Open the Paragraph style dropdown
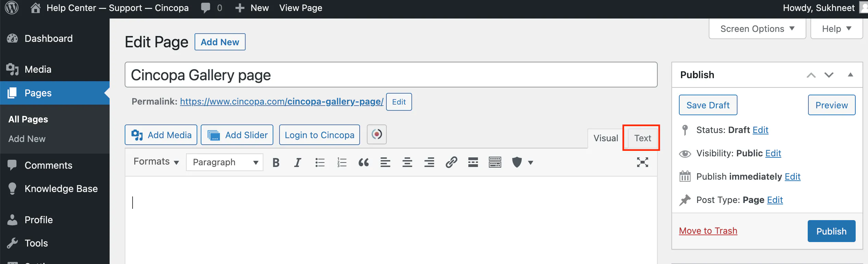The image size is (868, 264). [x=225, y=162]
